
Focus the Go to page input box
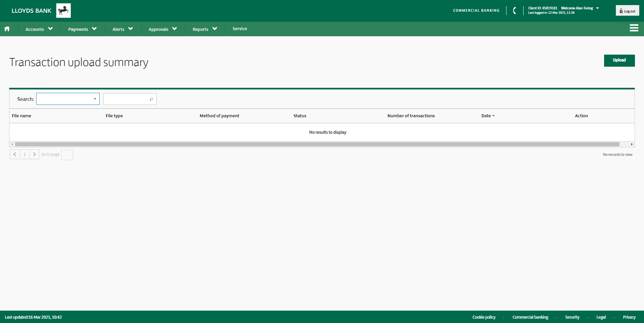coord(67,155)
